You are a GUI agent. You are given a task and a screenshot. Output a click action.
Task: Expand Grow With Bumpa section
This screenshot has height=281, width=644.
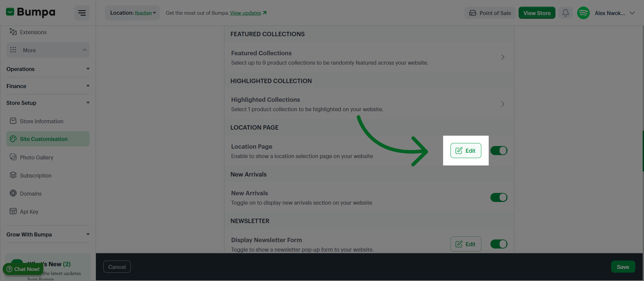click(48, 234)
